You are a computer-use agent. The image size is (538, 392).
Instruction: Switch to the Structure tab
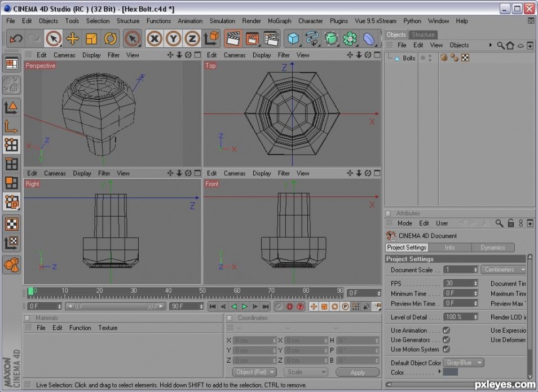(x=423, y=34)
